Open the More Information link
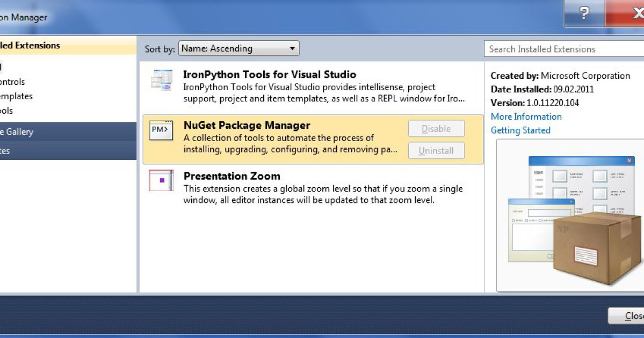 tap(526, 116)
